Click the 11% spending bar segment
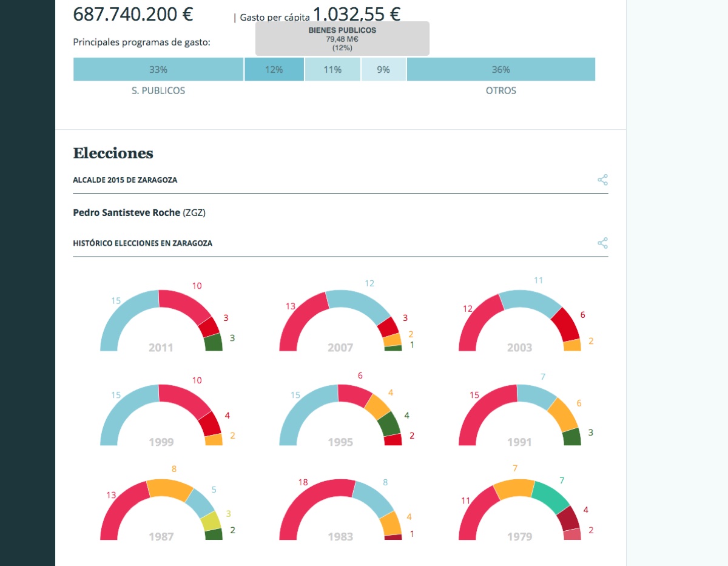Viewport: 728px width, 566px height. click(332, 70)
